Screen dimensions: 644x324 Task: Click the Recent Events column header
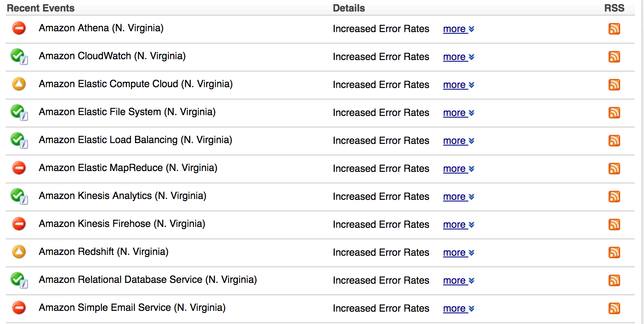tap(41, 8)
